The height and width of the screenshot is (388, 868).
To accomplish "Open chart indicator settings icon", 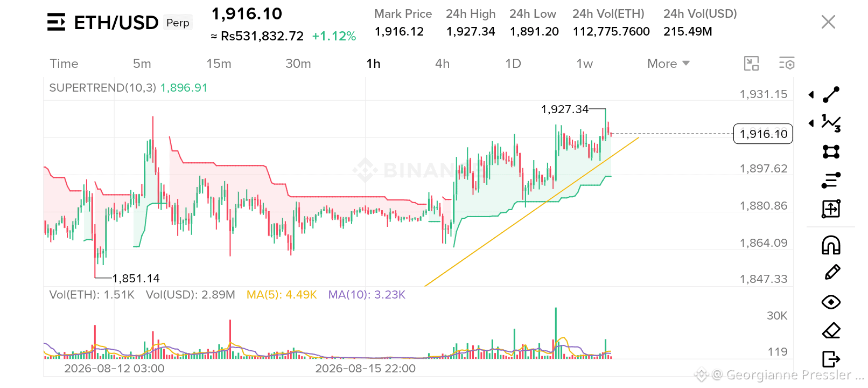I will [787, 64].
